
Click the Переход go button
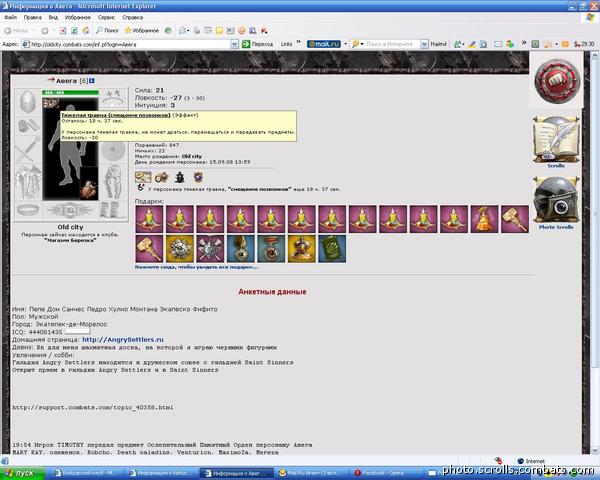[x=258, y=44]
